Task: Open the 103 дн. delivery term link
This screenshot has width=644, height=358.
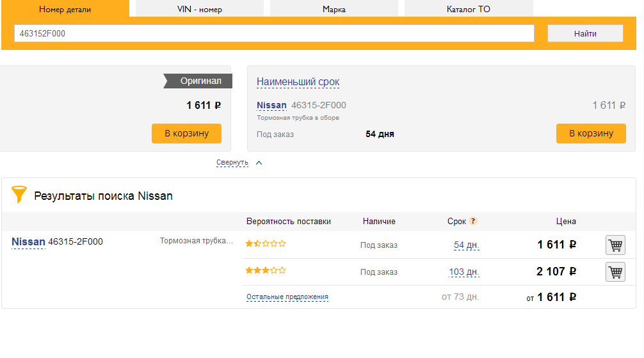Action: pos(463,272)
